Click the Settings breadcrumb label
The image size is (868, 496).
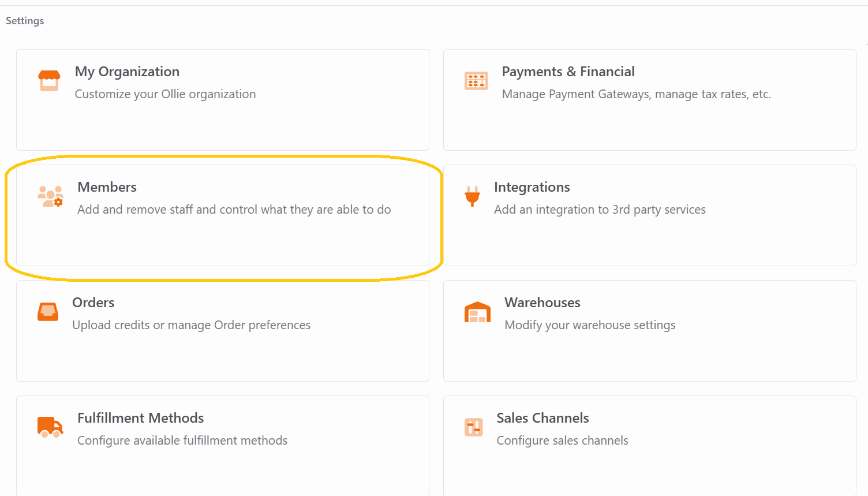pos(25,21)
